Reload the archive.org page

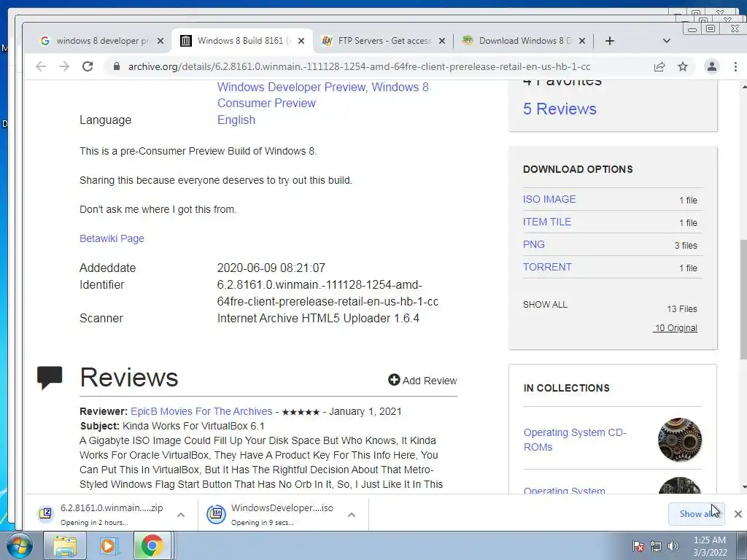coord(88,66)
